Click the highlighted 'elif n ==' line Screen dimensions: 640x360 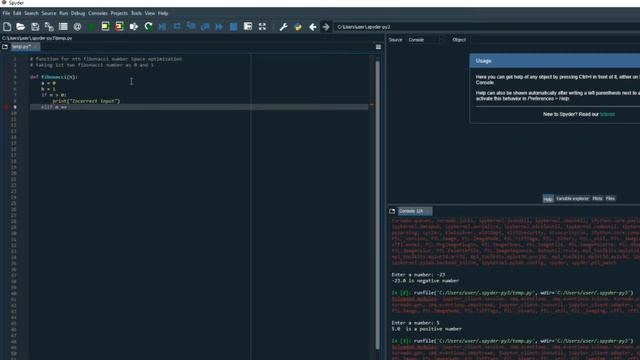click(x=199, y=107)
